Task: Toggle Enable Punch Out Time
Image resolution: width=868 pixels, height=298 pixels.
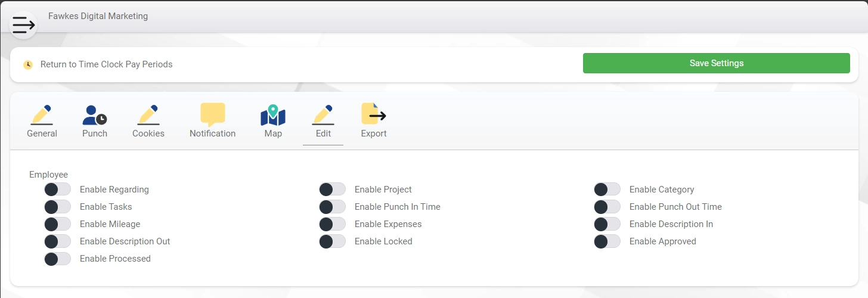Action: pos(607,207)
